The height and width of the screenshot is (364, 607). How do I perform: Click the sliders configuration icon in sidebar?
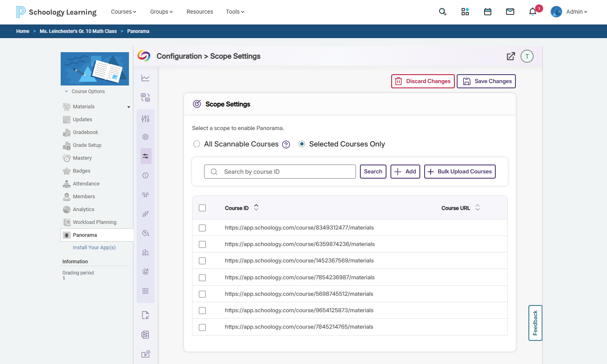click(x=145, y=119)
